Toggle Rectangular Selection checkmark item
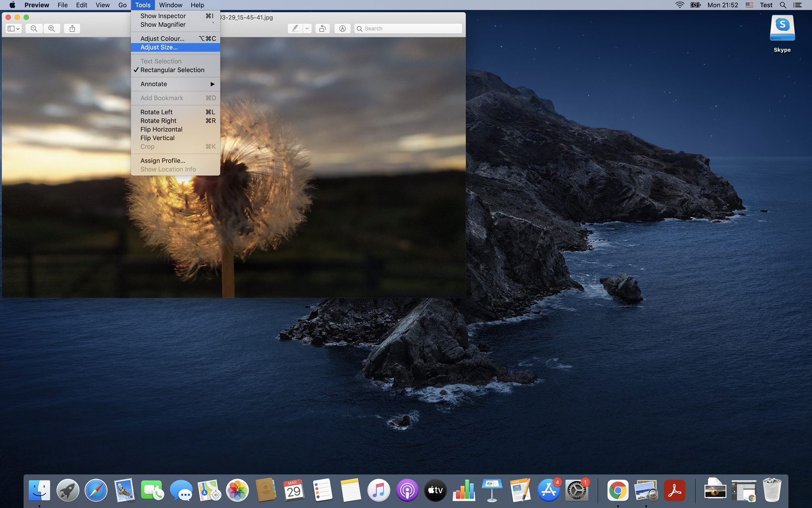 point(172,70)
